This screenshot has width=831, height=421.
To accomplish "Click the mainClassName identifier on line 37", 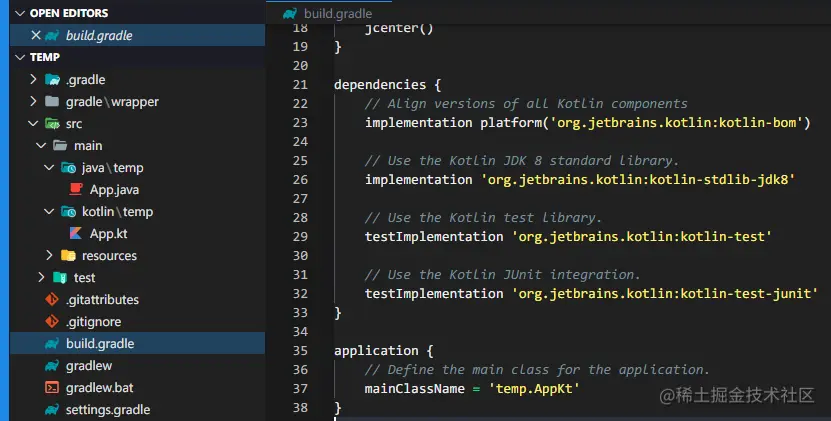I will [414, 389].
